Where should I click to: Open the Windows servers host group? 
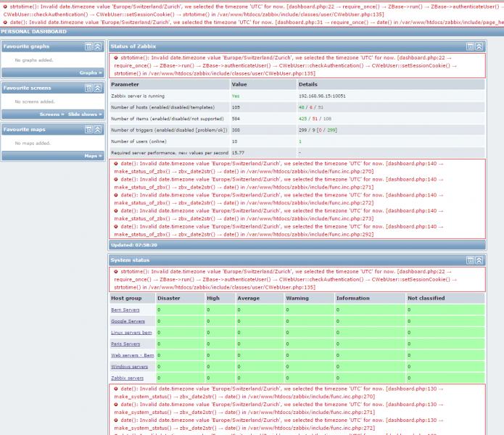(x=129, y=367)
